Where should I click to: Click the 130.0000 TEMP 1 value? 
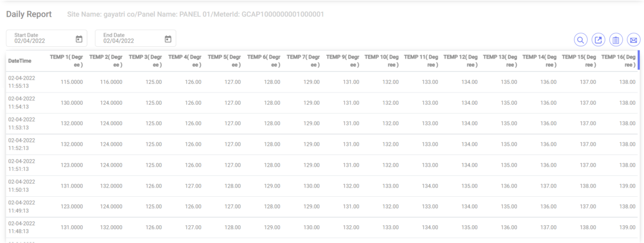click(x=72, y=103)
